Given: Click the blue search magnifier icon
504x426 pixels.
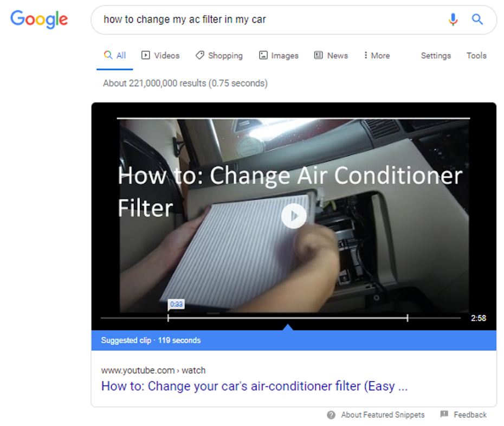Looking at the screenshot, I should 477,20.
